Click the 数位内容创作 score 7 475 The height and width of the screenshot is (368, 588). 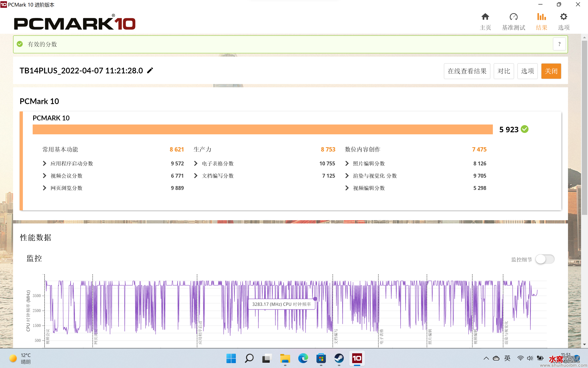(479, 149)
